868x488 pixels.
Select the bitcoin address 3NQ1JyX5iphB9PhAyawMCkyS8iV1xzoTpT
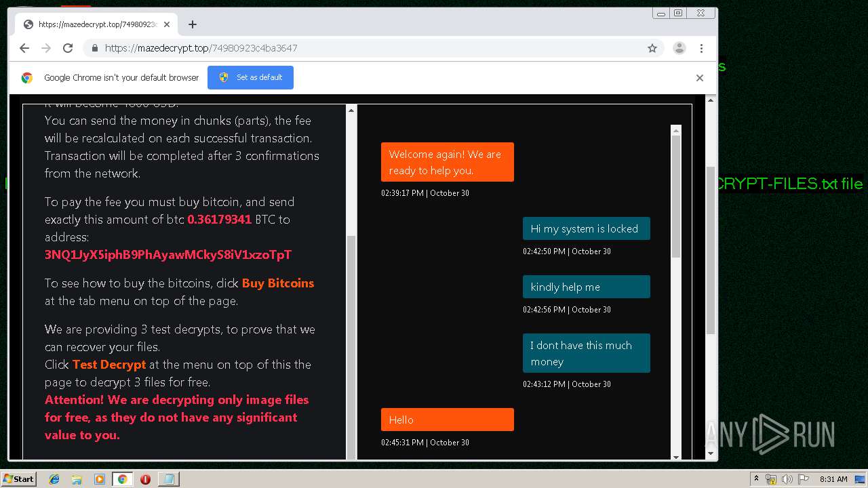point(168,255)
